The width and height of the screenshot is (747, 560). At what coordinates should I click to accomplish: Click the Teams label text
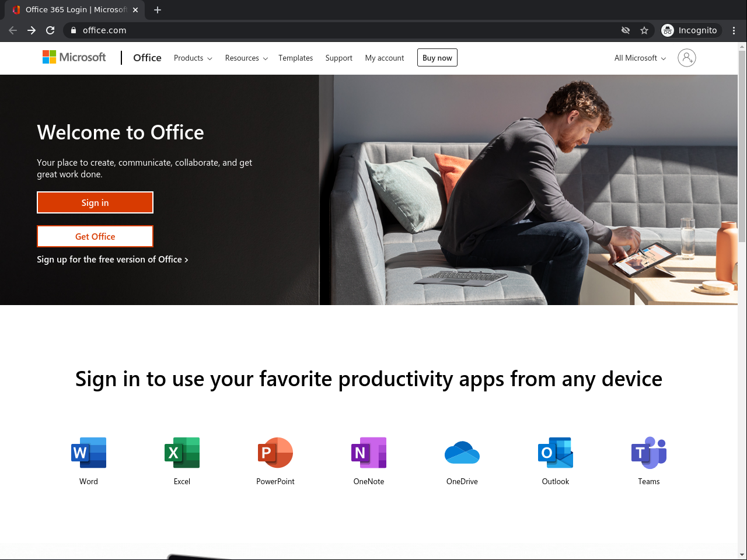click(x=649, y=481)
